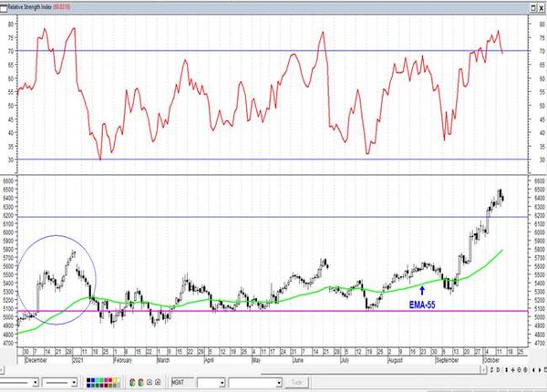
Task: Pick the yellow swatch in the color palette
Action: click(115, 380)
